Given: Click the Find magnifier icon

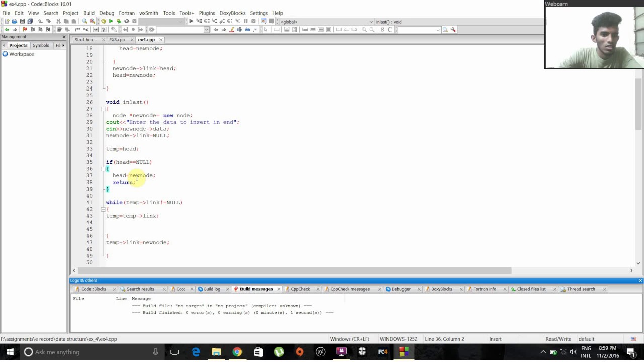Looking at the screenshot, I should [84, 21].
